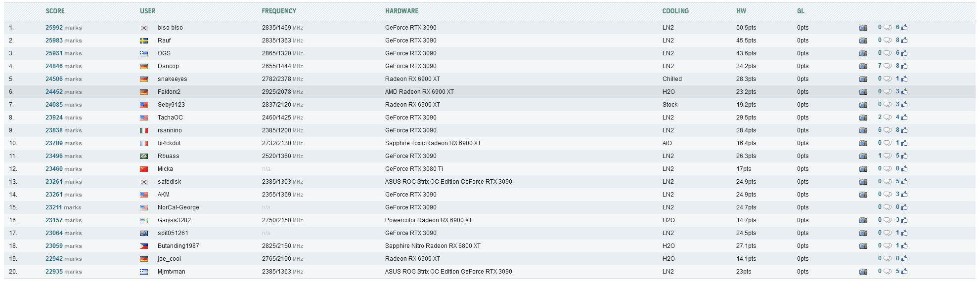Click the HARDWARE column header
This screenshot has height=281, width=980.
click(x=401, y=11)
